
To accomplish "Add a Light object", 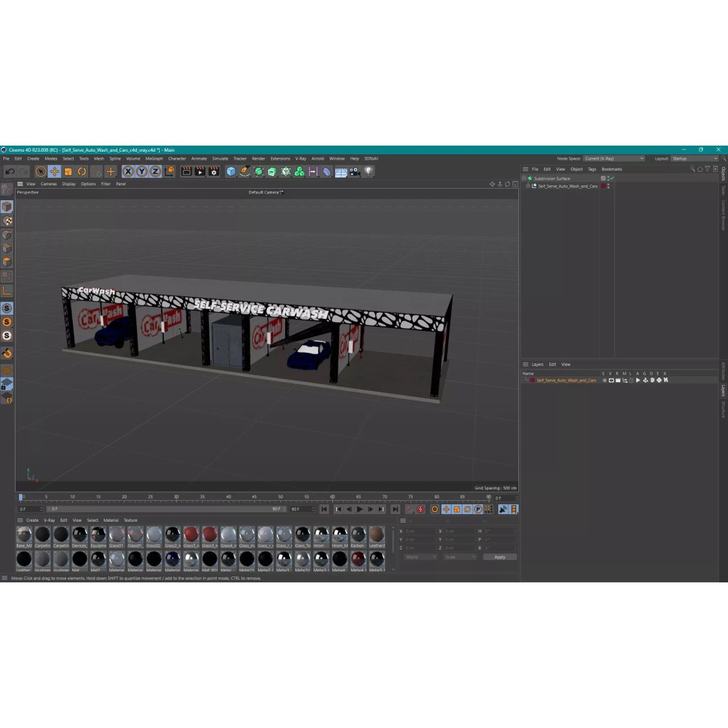I will 368,172.
